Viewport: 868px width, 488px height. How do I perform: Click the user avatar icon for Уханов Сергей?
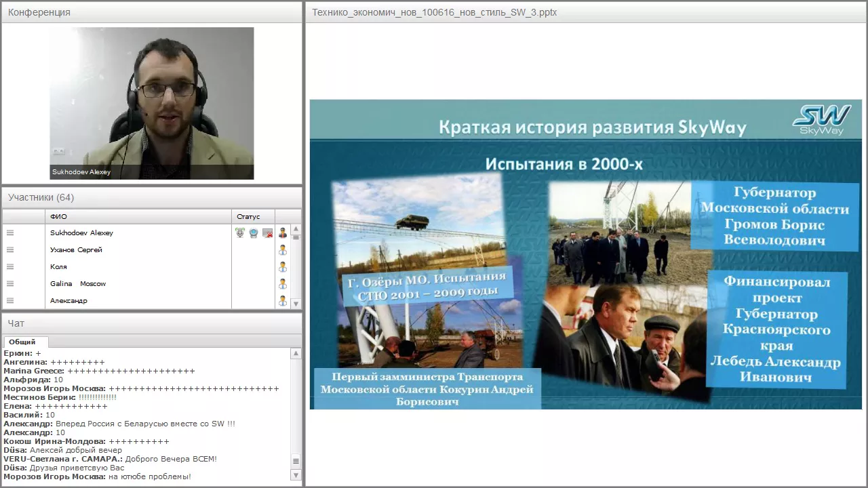pyautogui.click(x=283, y=250)
